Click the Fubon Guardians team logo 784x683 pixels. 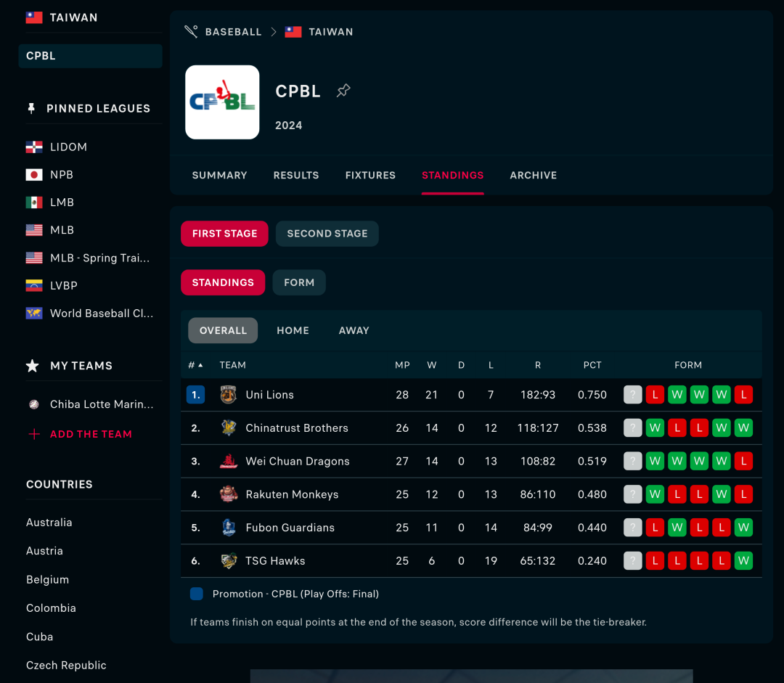coord(229,528)
